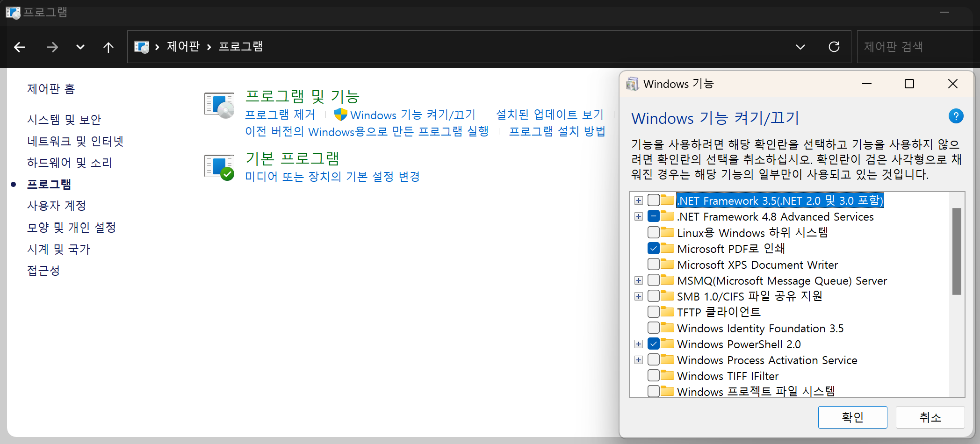
Task: Open the 프로그램 및 기능 heading
Action: 303,96
